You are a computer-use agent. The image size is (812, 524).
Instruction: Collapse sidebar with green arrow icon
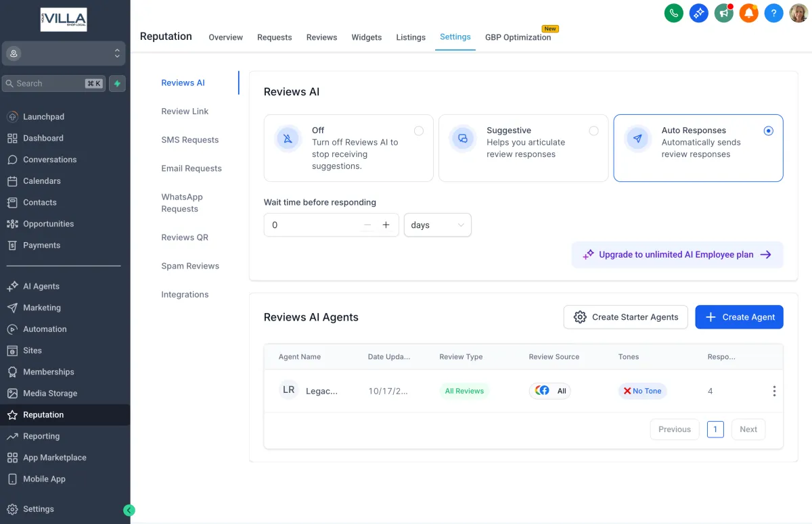coord(129,510)
